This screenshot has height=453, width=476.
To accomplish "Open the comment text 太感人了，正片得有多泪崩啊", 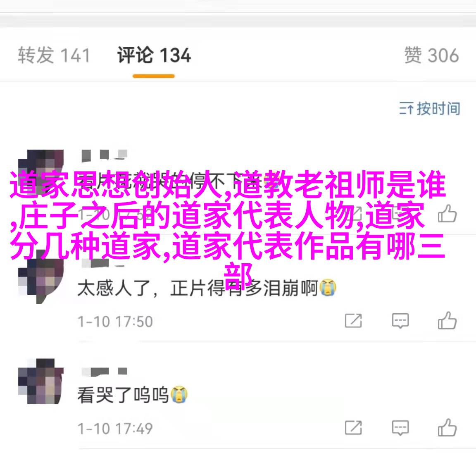I will (207, 288).
